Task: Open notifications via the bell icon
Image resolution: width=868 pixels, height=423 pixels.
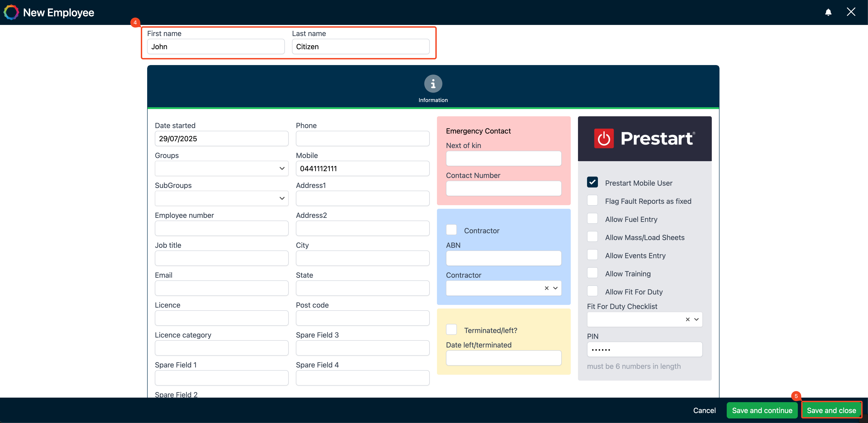Action: 828,12
